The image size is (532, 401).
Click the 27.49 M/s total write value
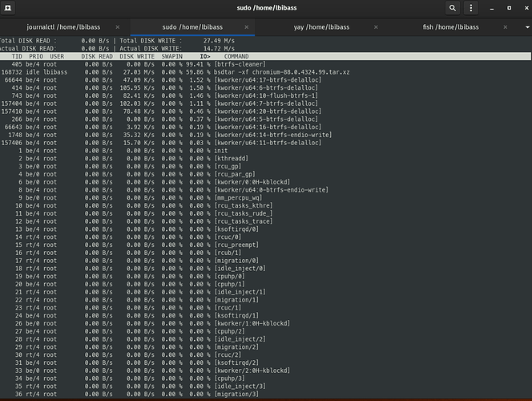point(219,41)
